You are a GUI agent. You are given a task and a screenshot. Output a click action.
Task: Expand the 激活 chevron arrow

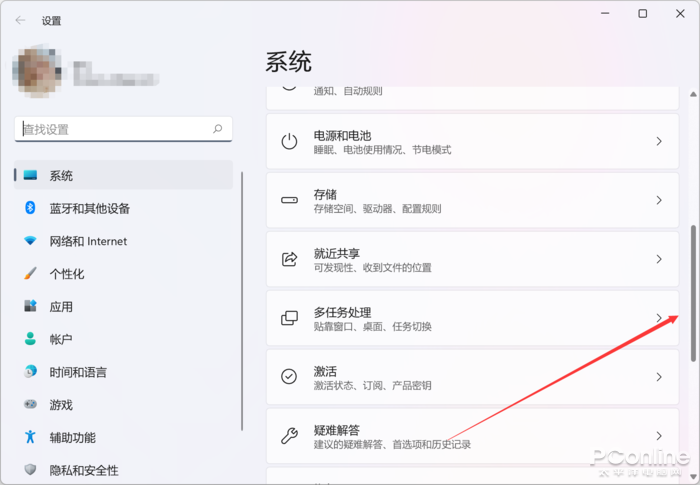point(659,377)
